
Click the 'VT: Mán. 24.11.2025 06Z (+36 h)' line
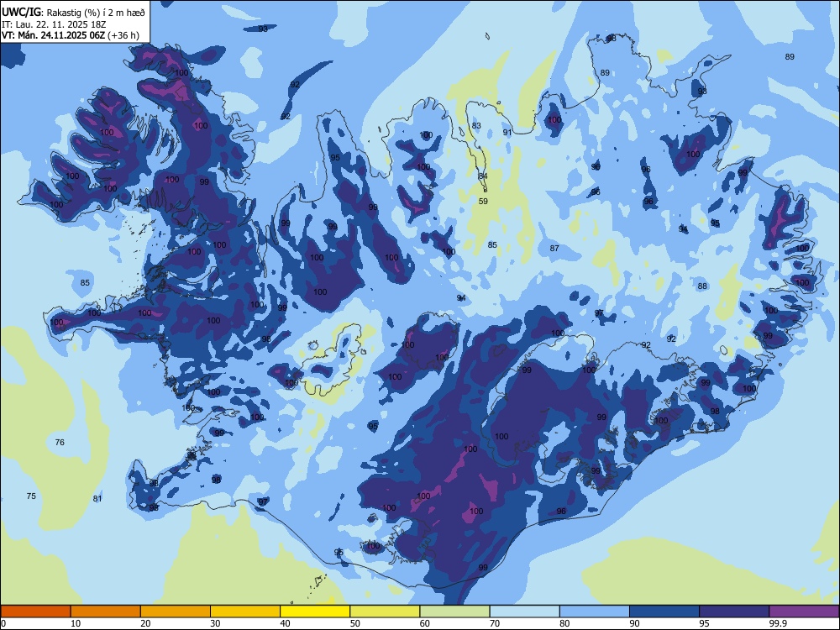pos(71,35)
